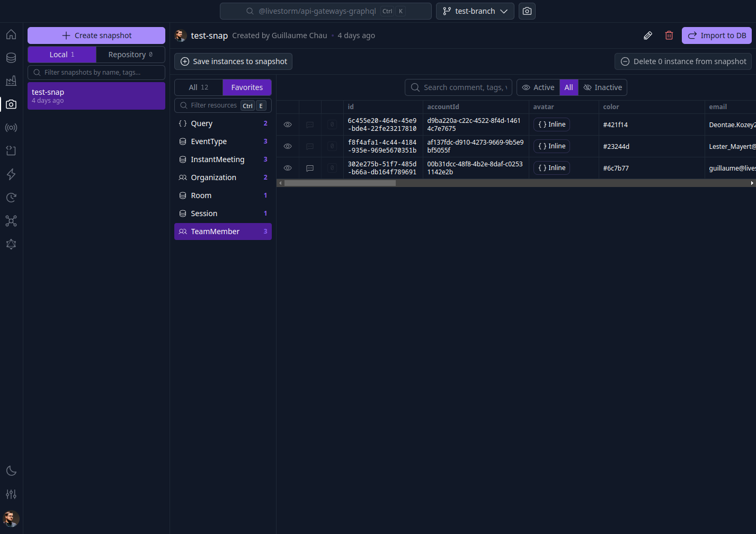Open the Home section in sidebar
This screenshot has width=756, height=534.
click(x=11, y=34)
